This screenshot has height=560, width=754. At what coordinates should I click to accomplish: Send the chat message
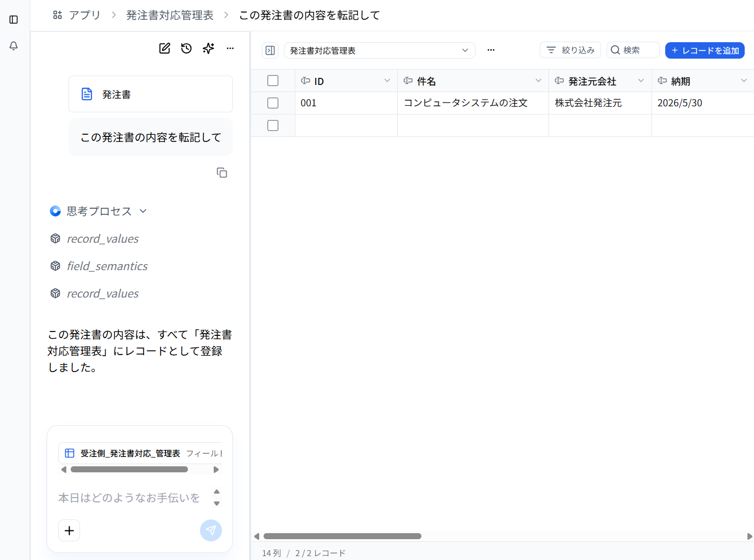211,530
